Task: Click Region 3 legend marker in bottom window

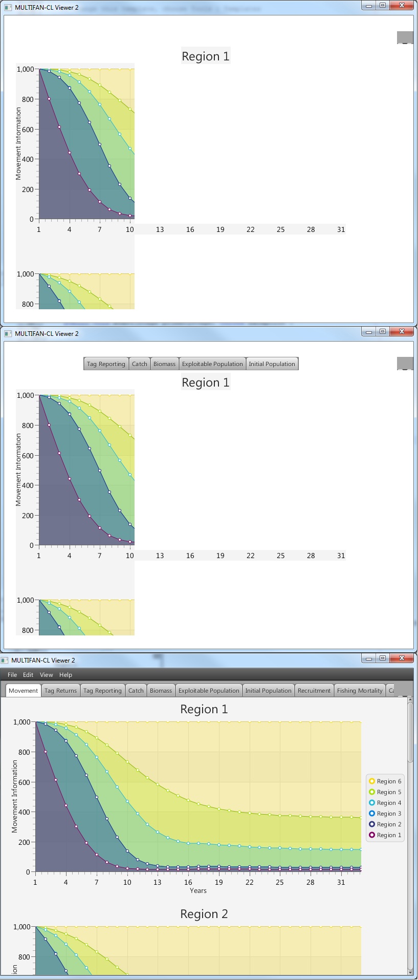Action: [x=372, y=813]
